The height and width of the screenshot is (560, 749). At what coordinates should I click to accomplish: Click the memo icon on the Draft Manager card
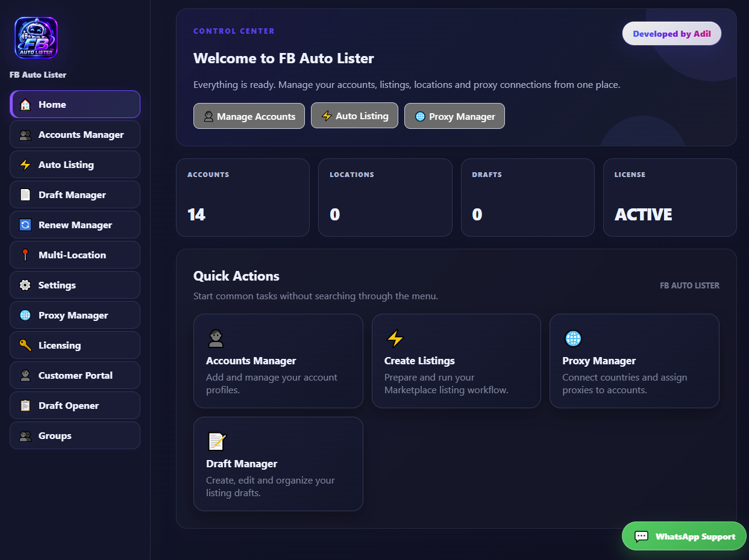216,441
